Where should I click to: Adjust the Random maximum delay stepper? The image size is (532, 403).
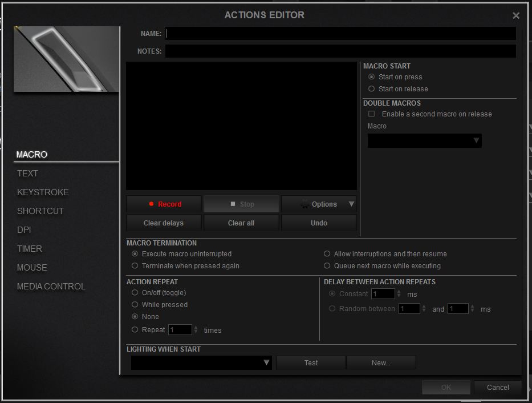[472, 309]
